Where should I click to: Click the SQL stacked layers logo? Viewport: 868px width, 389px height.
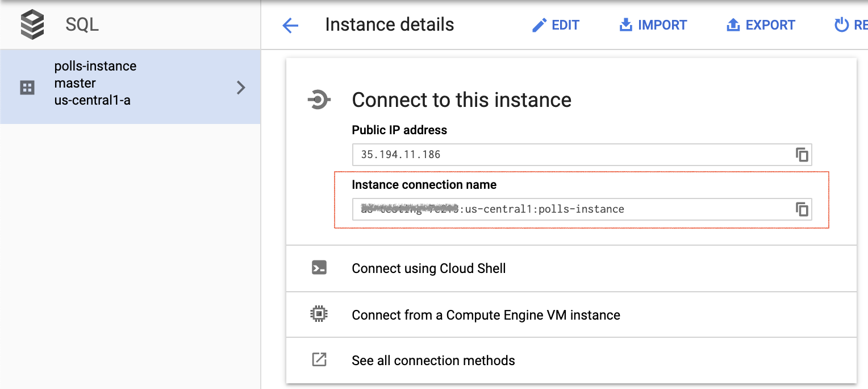(x=32, y=25)
